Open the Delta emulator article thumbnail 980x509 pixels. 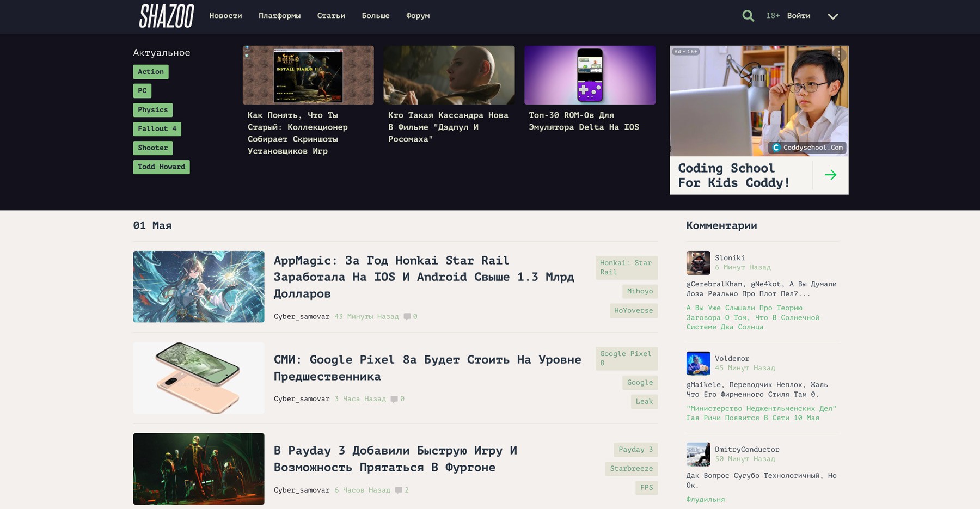pos(590,75)
